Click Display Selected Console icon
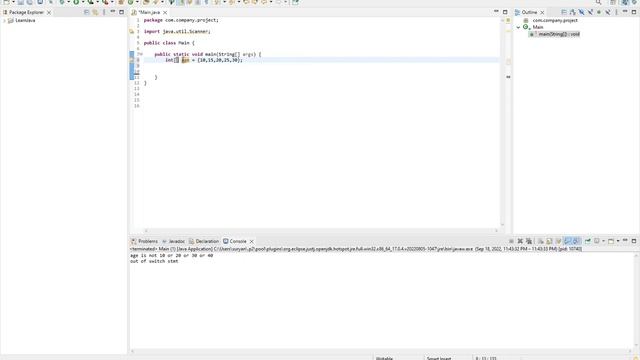Screen dimensions: 640x360 tap(597, 241)
